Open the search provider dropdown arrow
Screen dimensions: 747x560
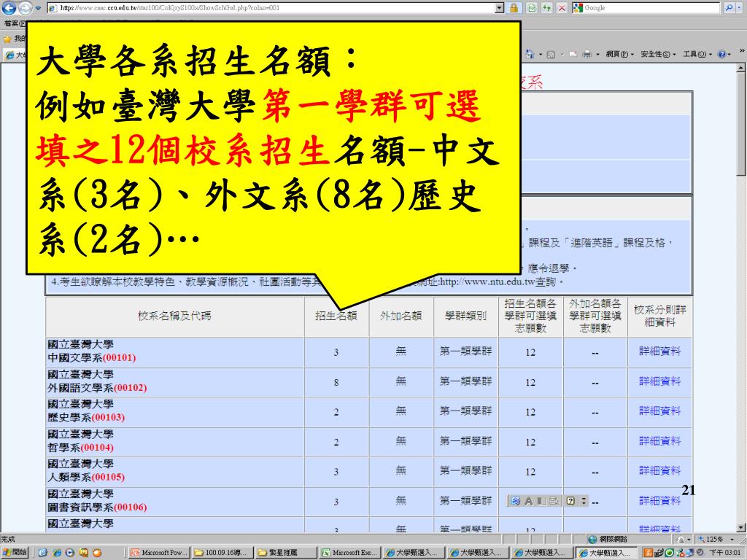[x=739, y=8]
